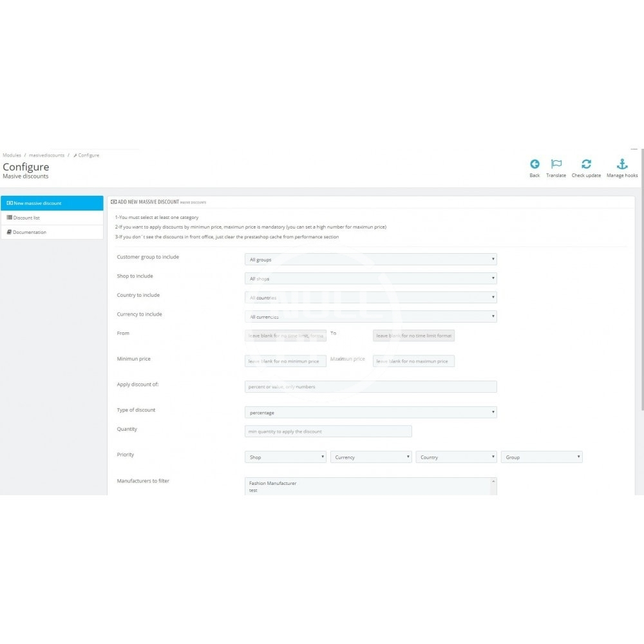Screen dimensions: 644x644
Task: Click the Apply discount of input field
Action: click(370, 387)
